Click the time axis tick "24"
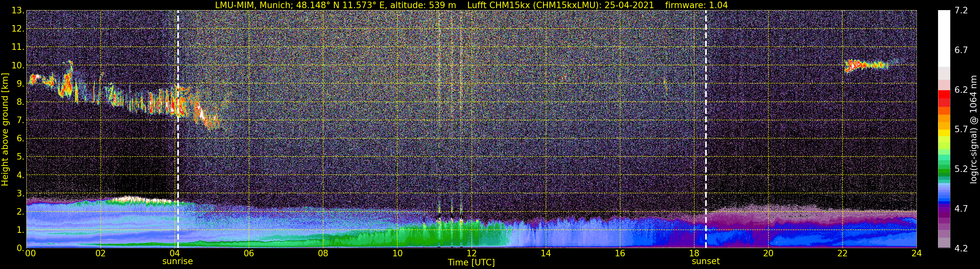The image size is (980, 269). click(917, 253)
